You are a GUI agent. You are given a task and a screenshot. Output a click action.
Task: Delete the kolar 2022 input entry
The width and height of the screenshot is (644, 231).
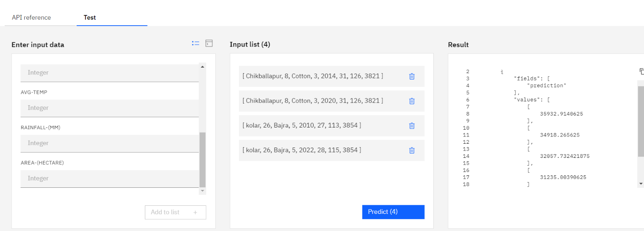(412, 150)
